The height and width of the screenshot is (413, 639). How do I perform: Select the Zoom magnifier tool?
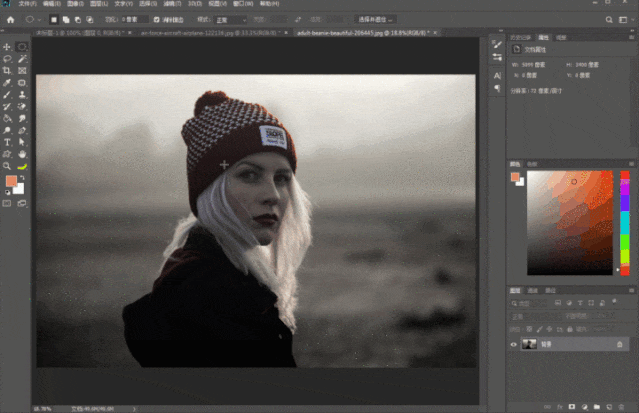7,166
